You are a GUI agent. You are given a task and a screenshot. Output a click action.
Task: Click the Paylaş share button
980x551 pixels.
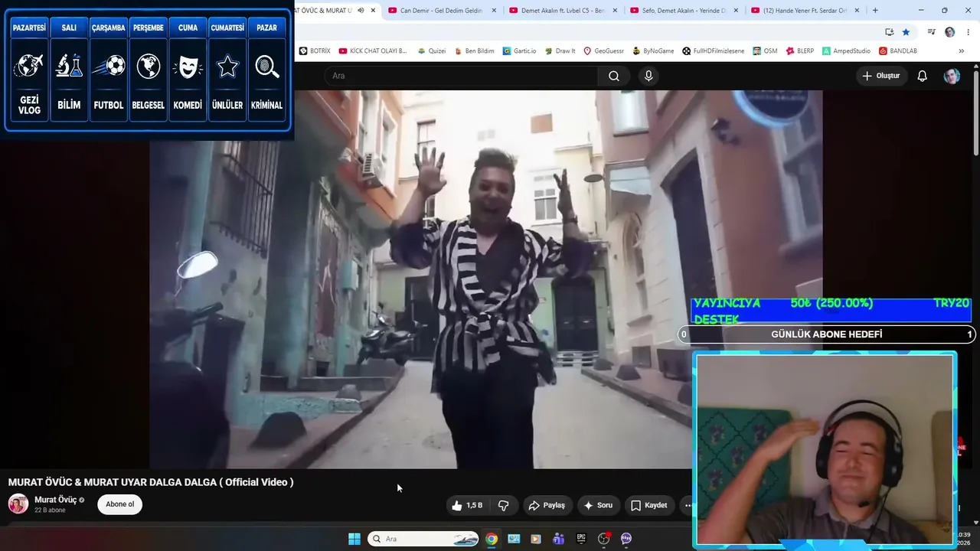pos(547,505)
